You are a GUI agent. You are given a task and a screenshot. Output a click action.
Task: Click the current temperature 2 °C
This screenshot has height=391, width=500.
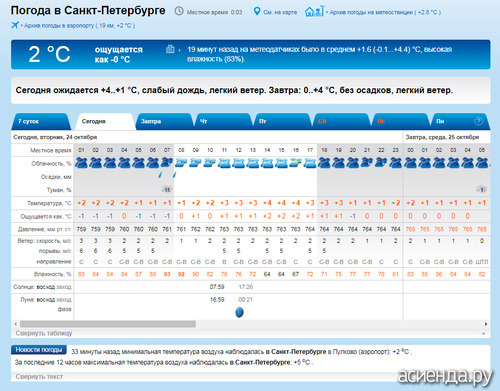pyautogui.click(x=49, y=54)
